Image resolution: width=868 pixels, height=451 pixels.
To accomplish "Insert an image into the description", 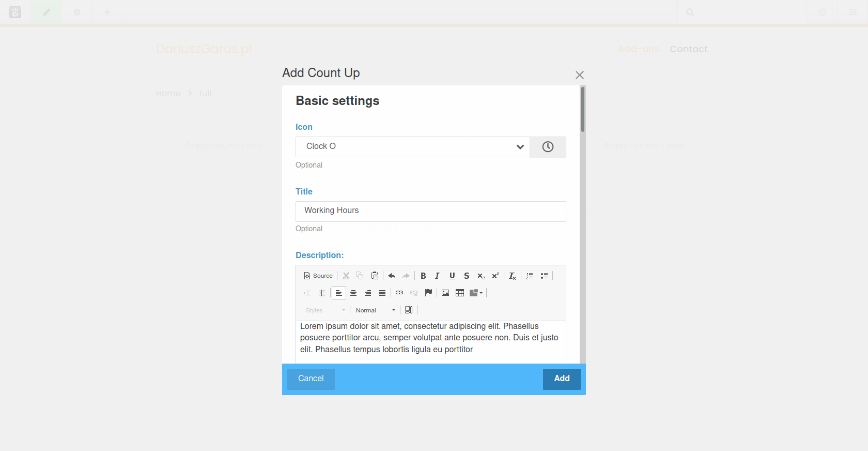I will tap(445, 293).
